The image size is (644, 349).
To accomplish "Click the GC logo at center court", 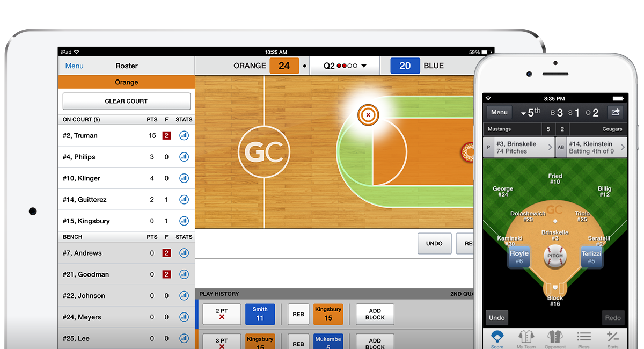I will pyautogui.click(x=264, y=152).
